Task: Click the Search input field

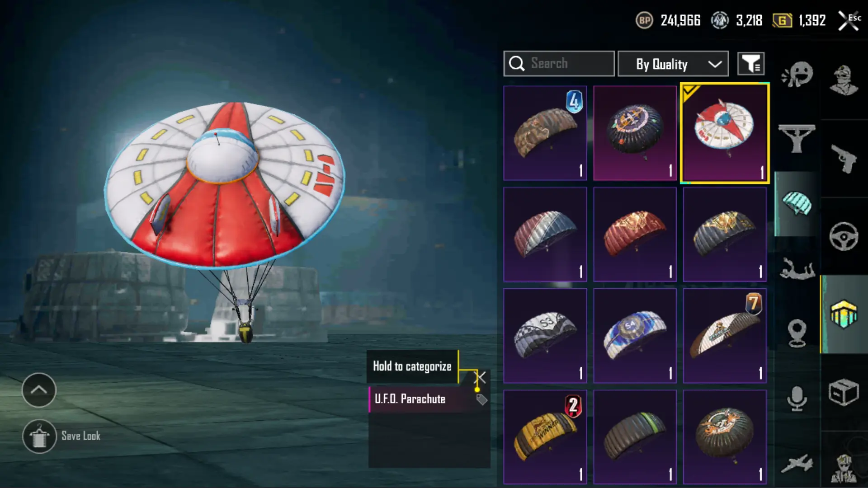Action: (x=559, y=64)
